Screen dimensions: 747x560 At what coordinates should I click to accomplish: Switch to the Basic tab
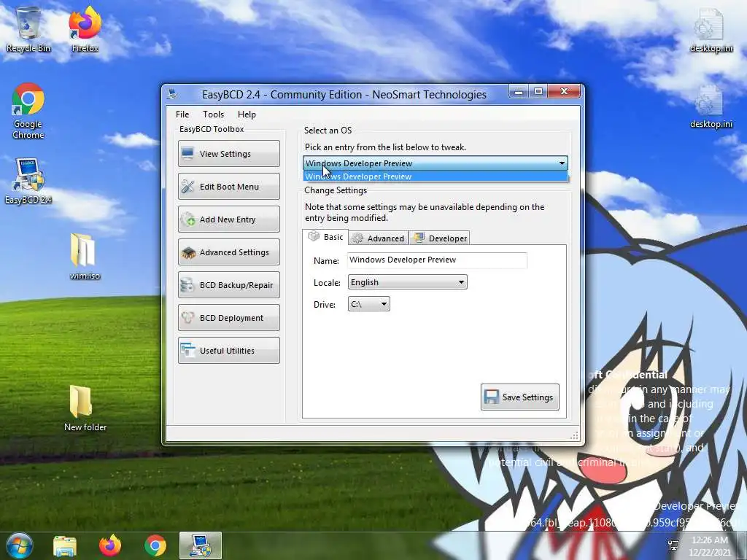(x=326, y=237)
